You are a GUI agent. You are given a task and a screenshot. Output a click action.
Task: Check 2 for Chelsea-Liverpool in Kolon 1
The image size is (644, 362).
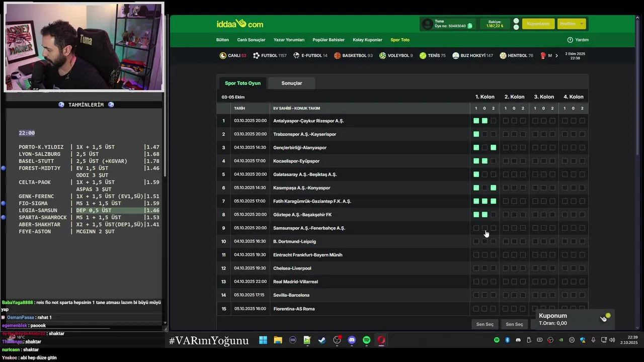point(493,268)
